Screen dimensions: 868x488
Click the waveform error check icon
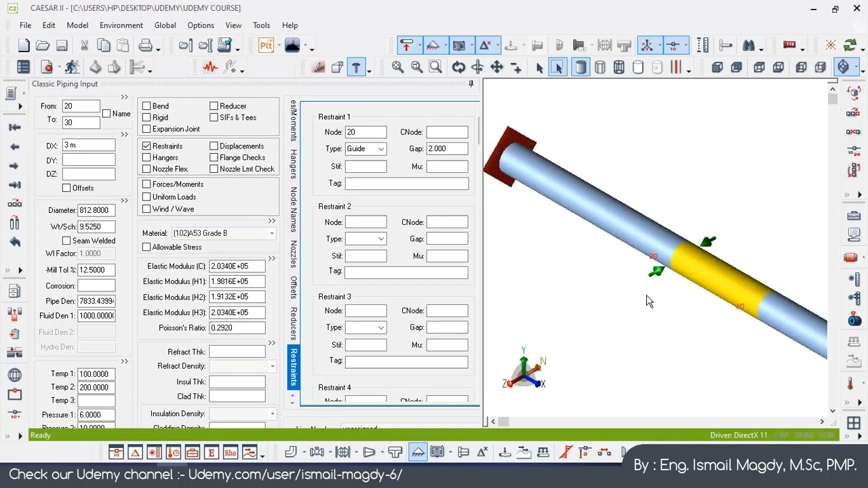pyautogui.click(x=210, y=67)
